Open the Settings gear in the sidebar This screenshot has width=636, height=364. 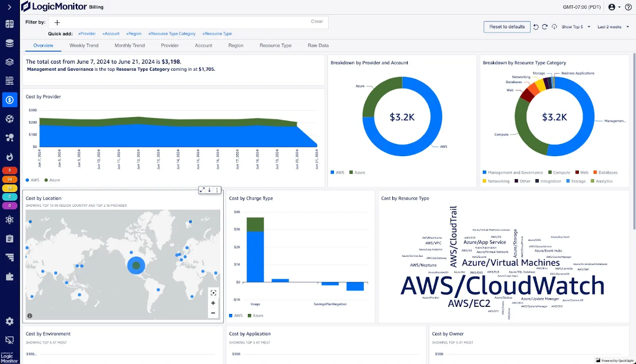click(x=9, y=322)
